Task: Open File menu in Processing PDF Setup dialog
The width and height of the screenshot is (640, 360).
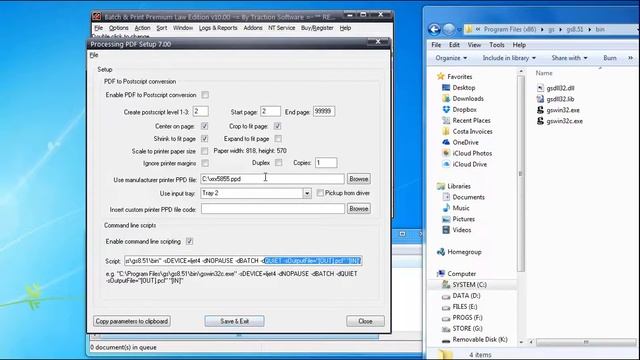Action: [94, 55]
